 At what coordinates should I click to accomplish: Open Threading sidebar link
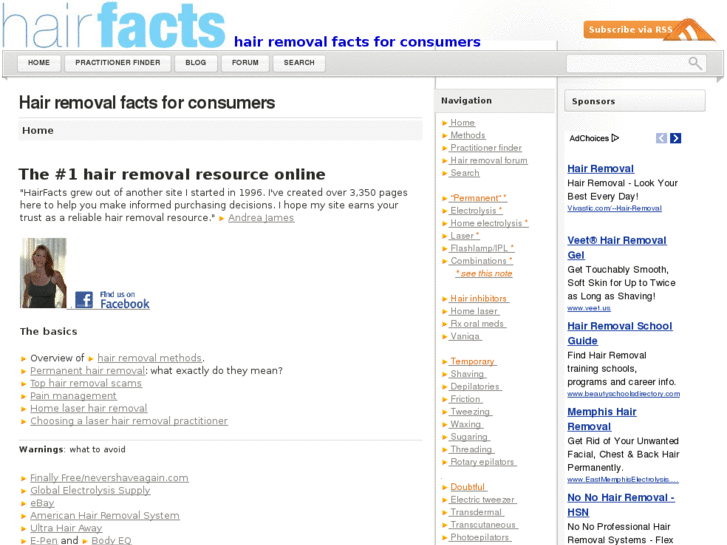(472, 449)
